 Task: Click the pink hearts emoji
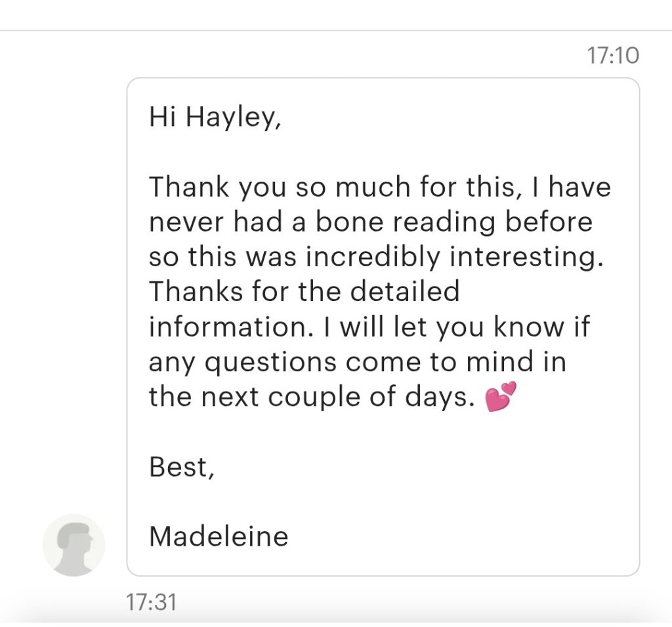pyautogui.click(x=501, y=397)
